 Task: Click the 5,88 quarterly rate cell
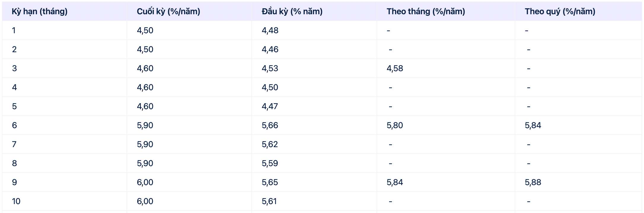pos(533,182)
